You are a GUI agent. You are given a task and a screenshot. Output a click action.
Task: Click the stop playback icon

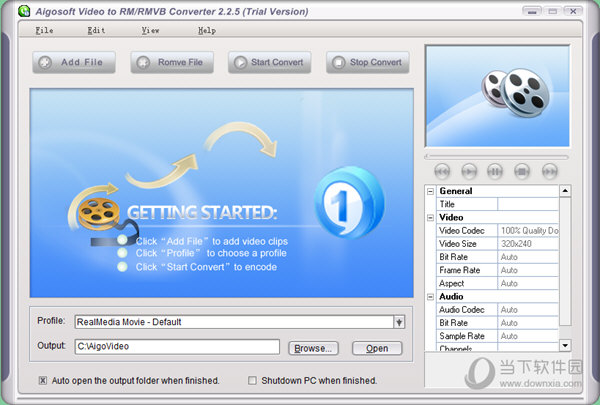(x=522, y=171)
